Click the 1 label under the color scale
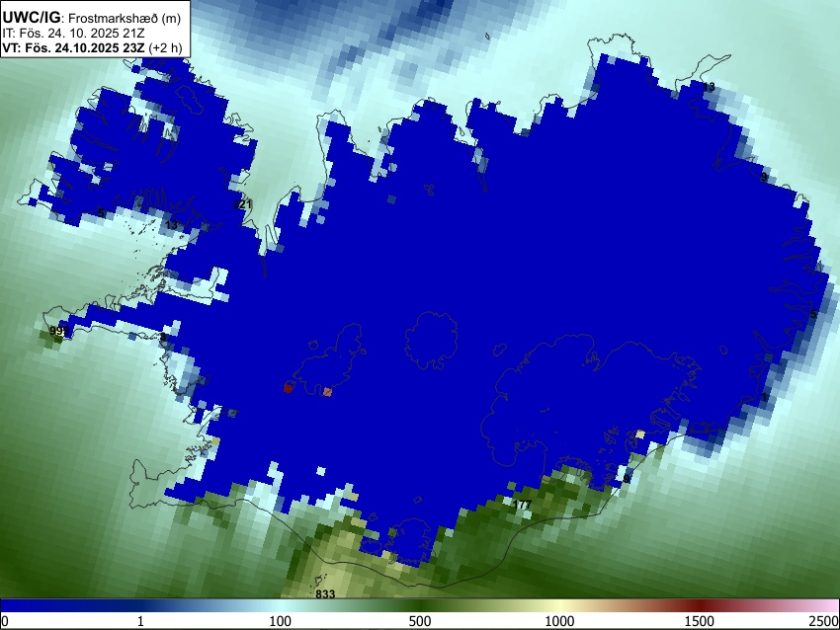The width and height of the screenshot is (840, 630). pyautogui.click(x=140, y=621)
